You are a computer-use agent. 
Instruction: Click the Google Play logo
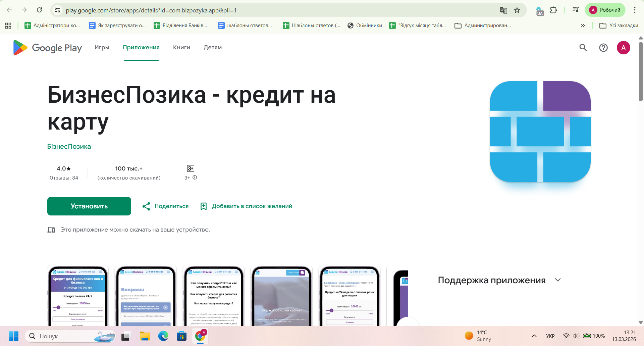(47, 48)
